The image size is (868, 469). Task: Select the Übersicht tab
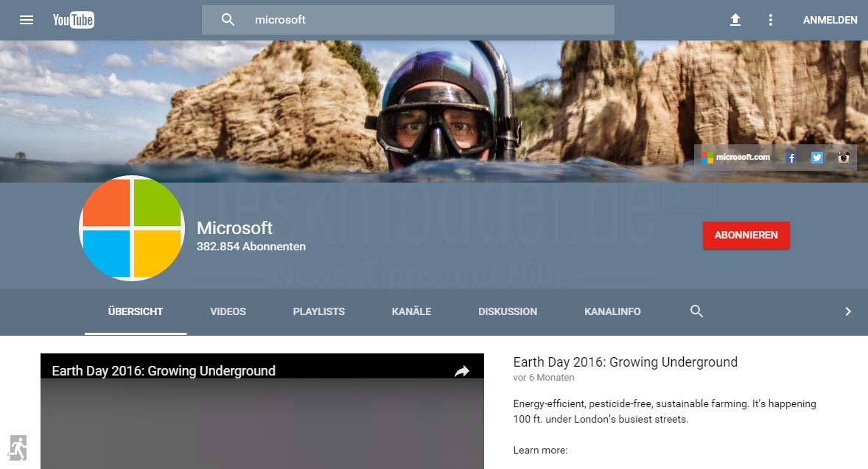[136, 311]
